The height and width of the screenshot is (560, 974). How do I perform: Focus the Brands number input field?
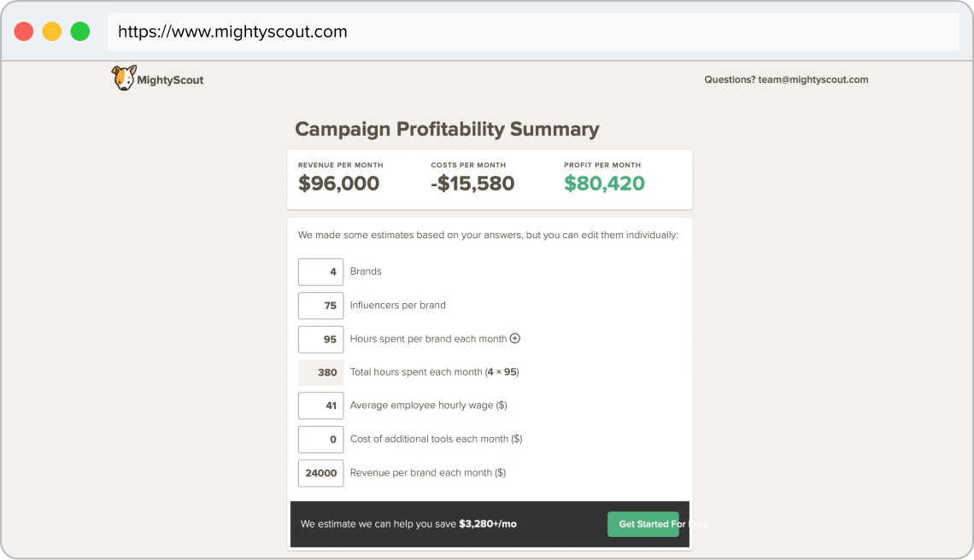pyautogui.click(x=321, y=271)
